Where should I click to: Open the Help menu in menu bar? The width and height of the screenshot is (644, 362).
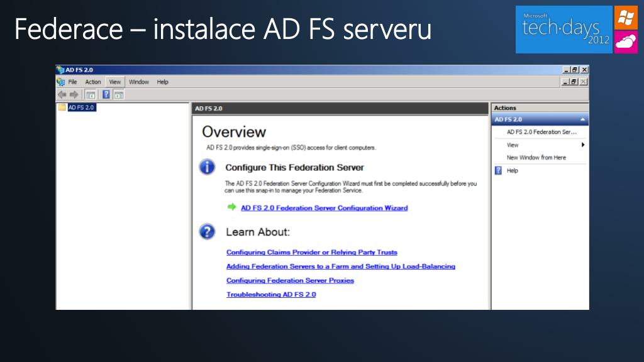[x=163, y=82]
